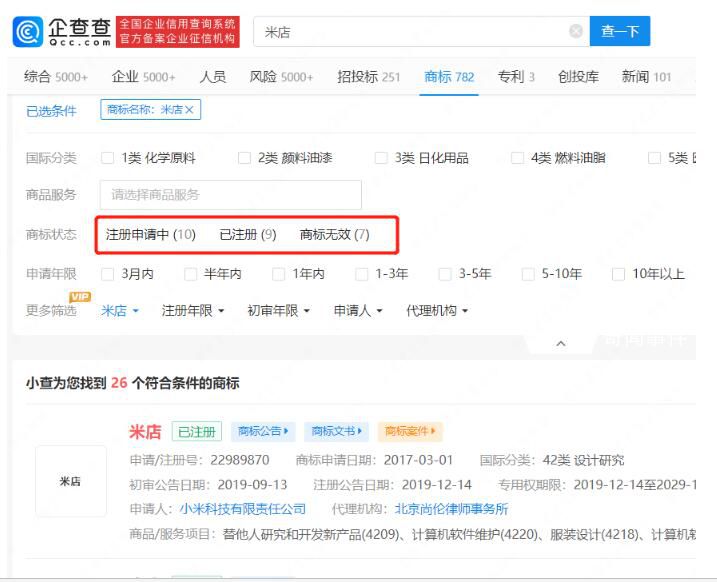Click the 查一下 search button

620,31
